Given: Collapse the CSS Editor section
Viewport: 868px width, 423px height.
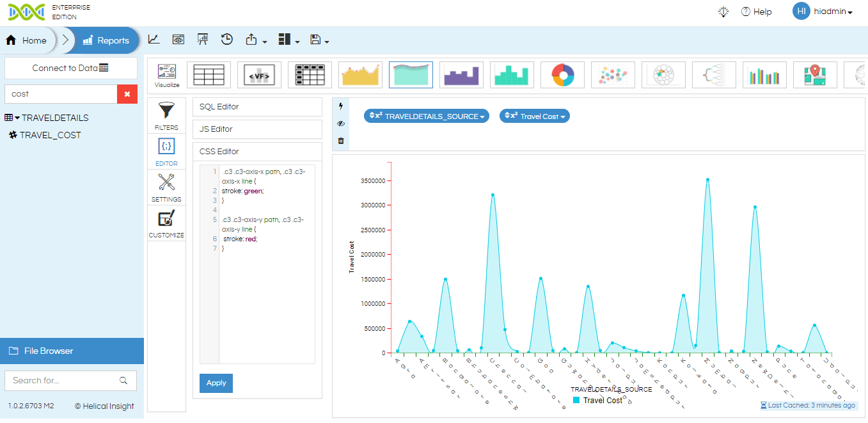Looking at the screenshot, I should point(257,152).
